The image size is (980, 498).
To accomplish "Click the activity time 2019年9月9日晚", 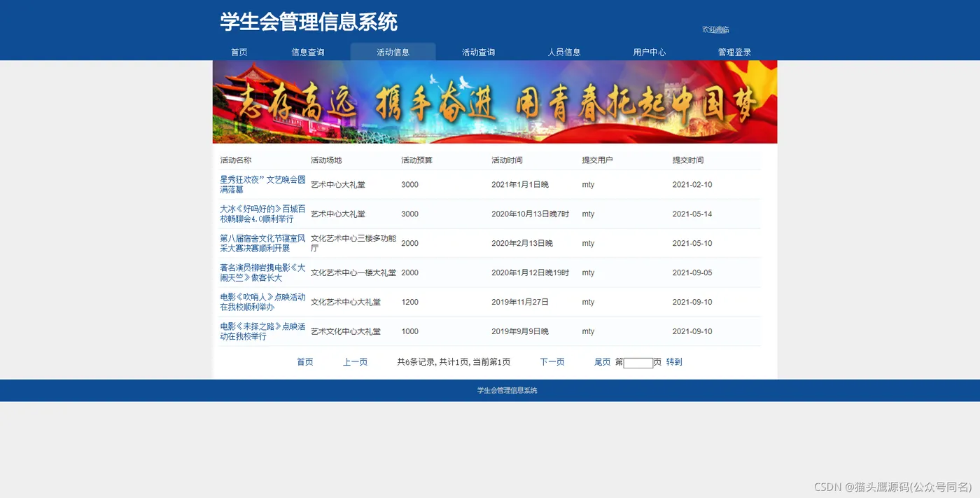I will [x=520, y=332].
